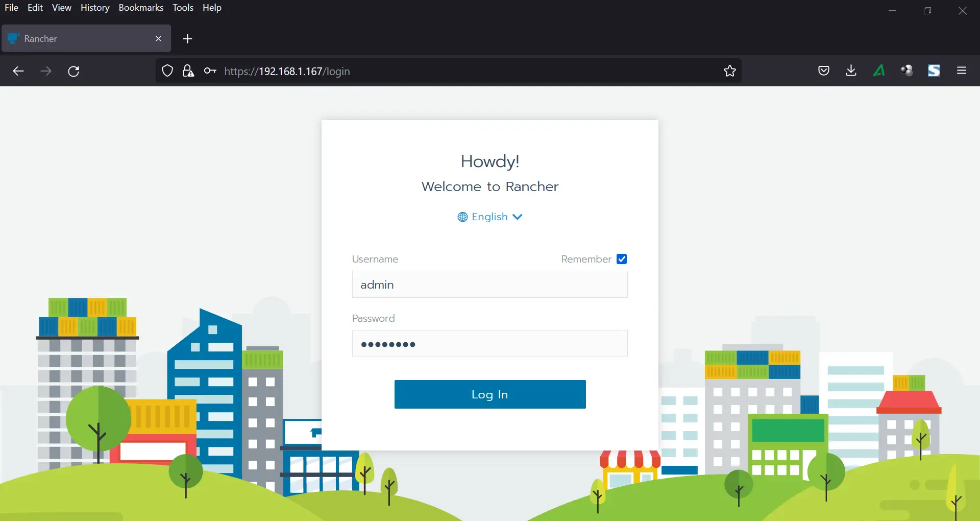
Task: Open the Tools menu
Action: (x=183, y=8)
